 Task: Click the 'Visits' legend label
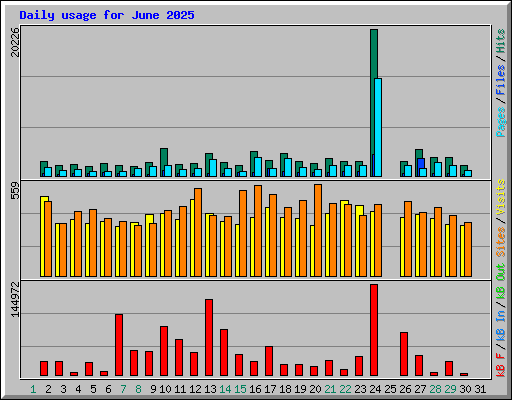501,197
